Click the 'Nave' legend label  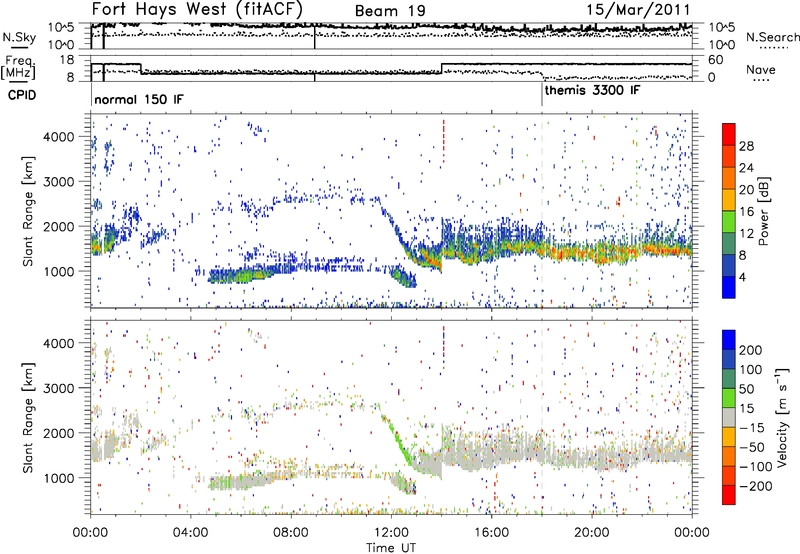[761, 69]
